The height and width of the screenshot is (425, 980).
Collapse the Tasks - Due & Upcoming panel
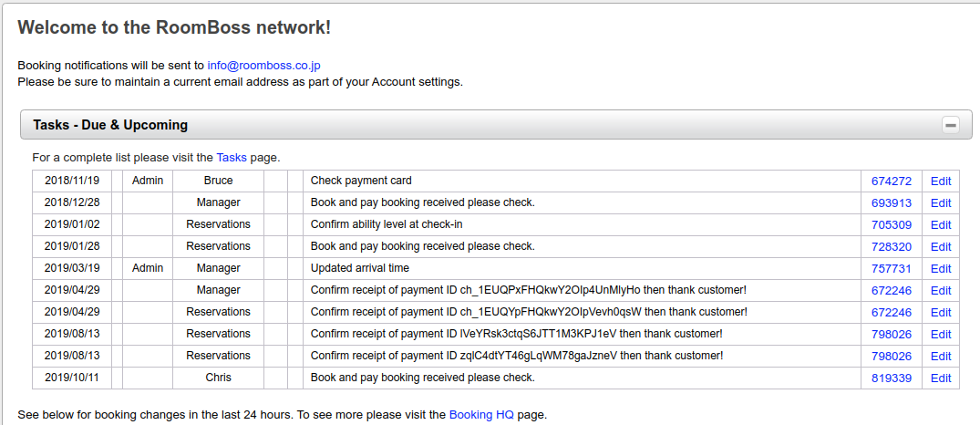[x=951, y=125]
